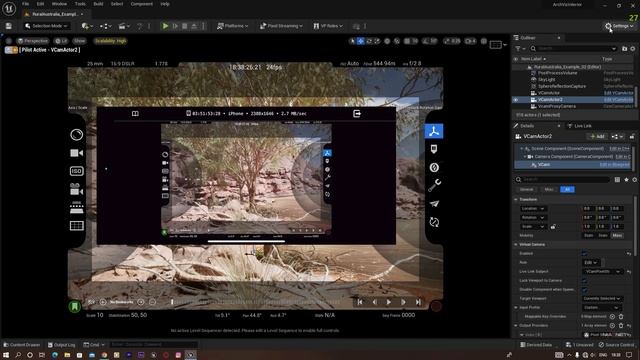
Task: Open ISO settings in the VCam overlay
Action: pos(76,171)
